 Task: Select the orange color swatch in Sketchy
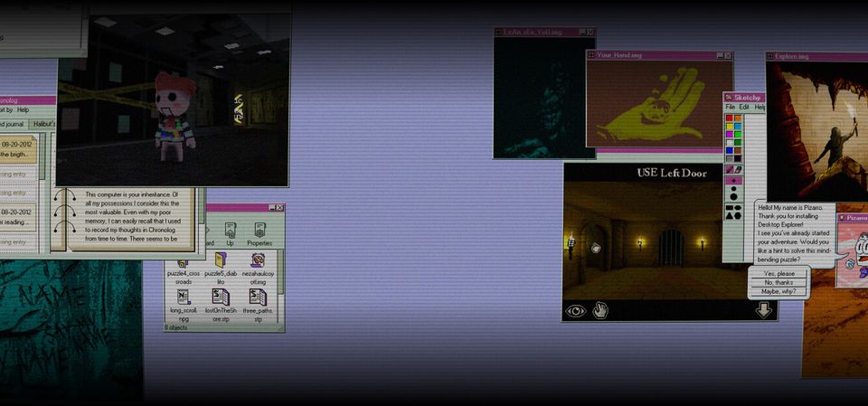pyautogui.click(x=738, y=118)
